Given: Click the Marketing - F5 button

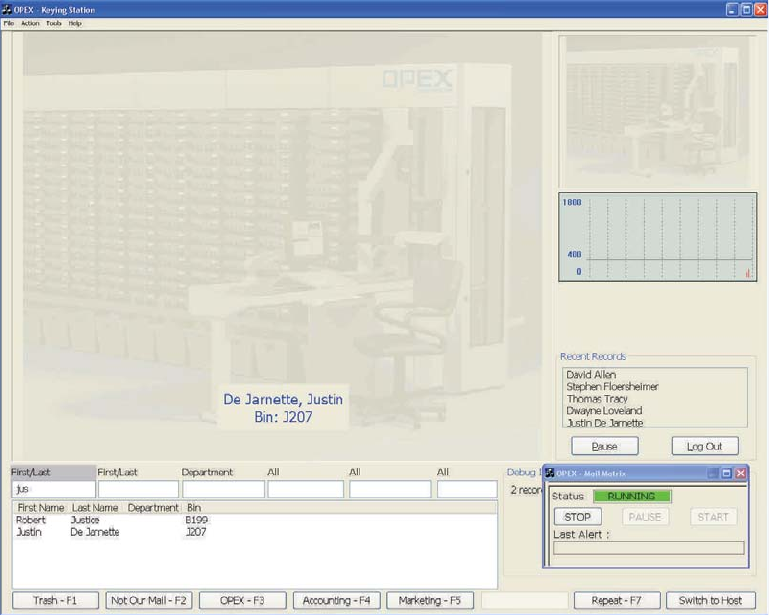Looking at the screenshot, I should coord(430,600).
